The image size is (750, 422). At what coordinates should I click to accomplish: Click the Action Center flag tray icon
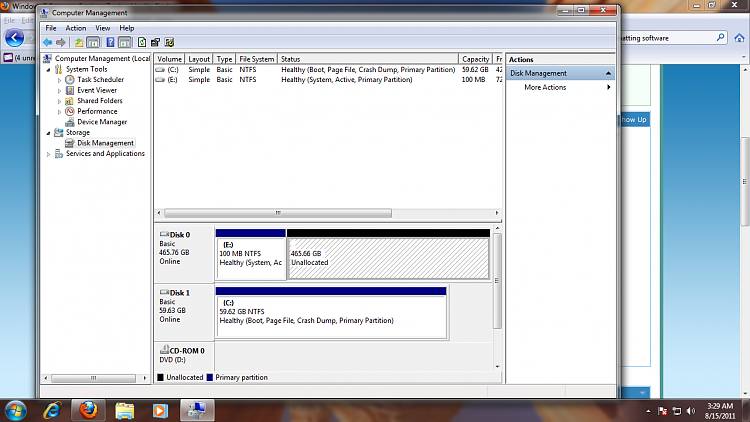point(662,411)
